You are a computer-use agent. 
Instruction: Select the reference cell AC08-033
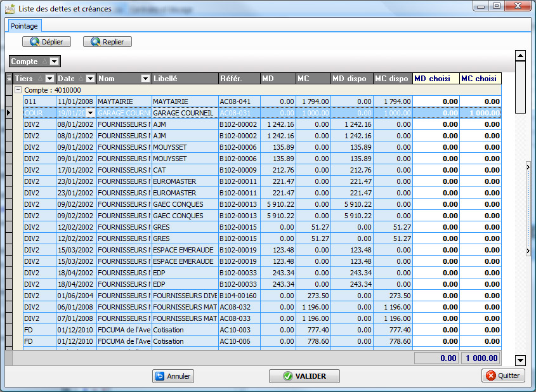point(239,318)
